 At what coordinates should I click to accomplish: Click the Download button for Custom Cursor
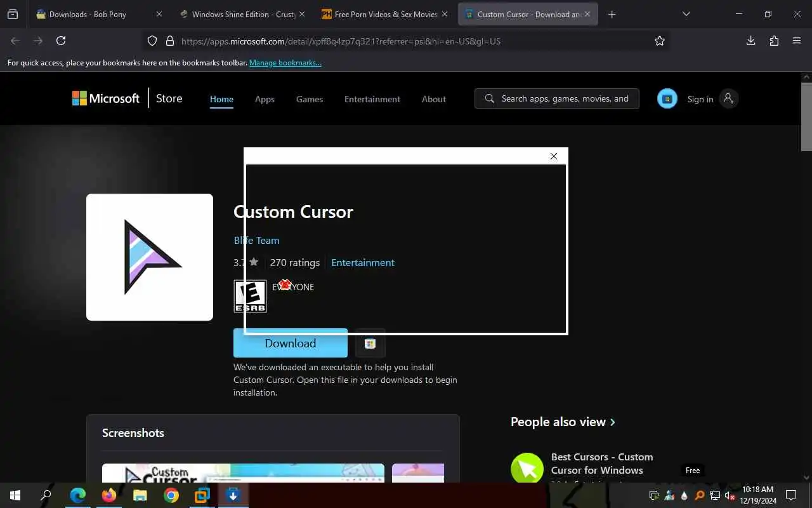[x=290, y=343]
